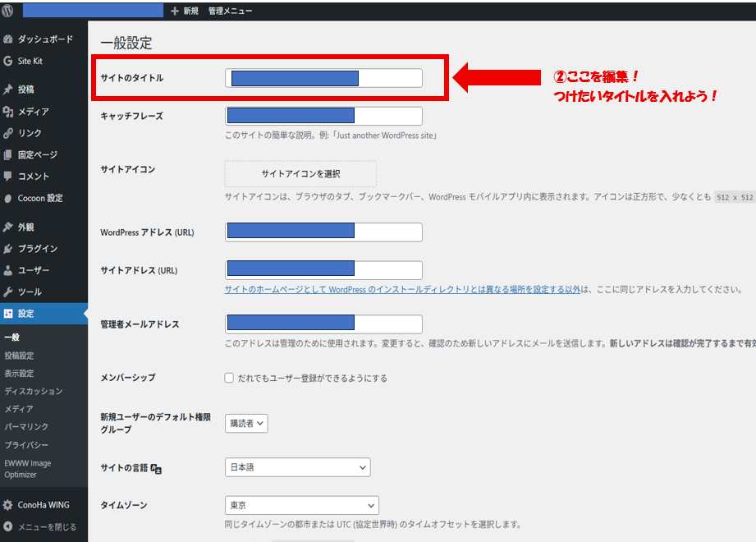Open the timezone dropdown (東京)
Screen dimensions: 756x542
(301, 505)
